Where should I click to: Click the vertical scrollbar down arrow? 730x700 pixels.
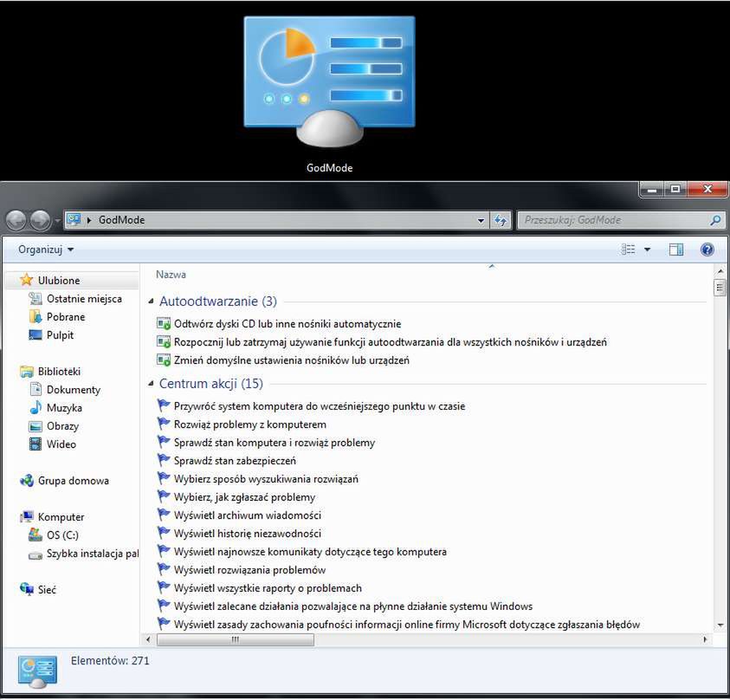click(x=720, y=625)
